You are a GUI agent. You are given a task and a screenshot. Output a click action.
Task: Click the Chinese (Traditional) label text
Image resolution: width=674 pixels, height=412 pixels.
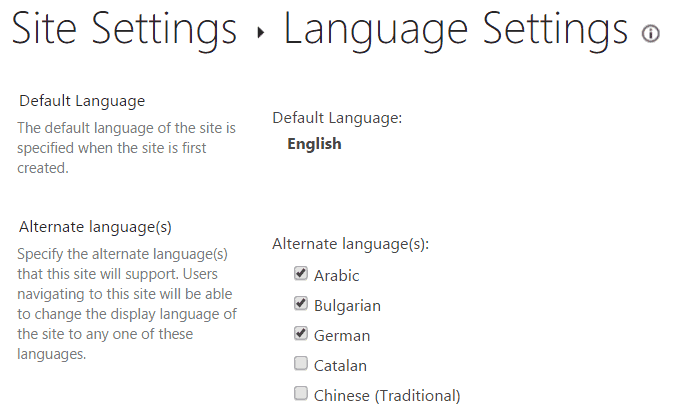pyautogui.click(x=387, y=395)
